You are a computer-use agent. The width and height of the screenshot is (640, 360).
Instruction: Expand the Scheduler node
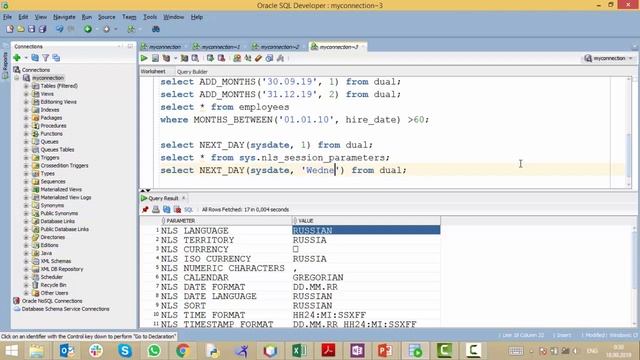click(x=26, y=277)
